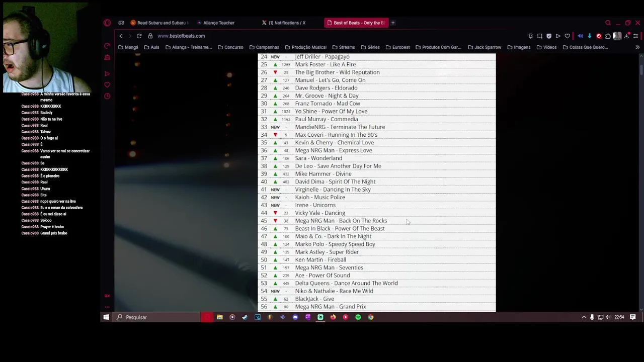
Task: Open Firefox from the taskbar
Action: 333,317
